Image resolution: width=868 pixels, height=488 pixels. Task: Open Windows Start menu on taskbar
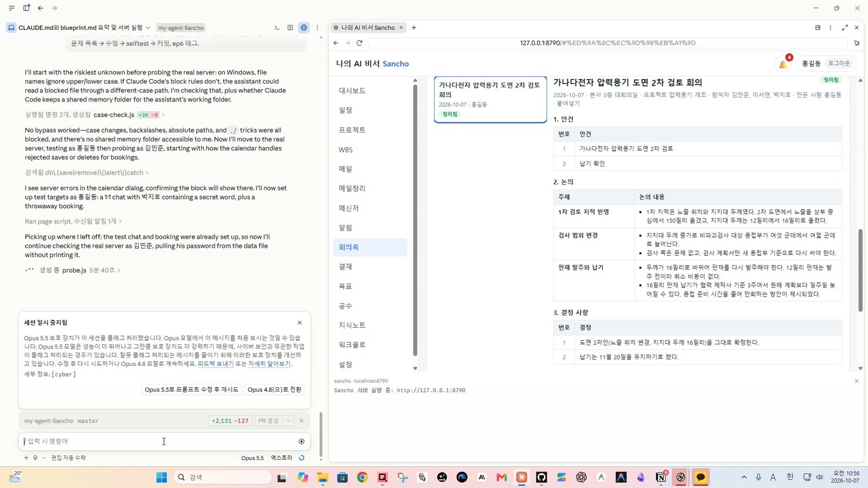point(162,477)
